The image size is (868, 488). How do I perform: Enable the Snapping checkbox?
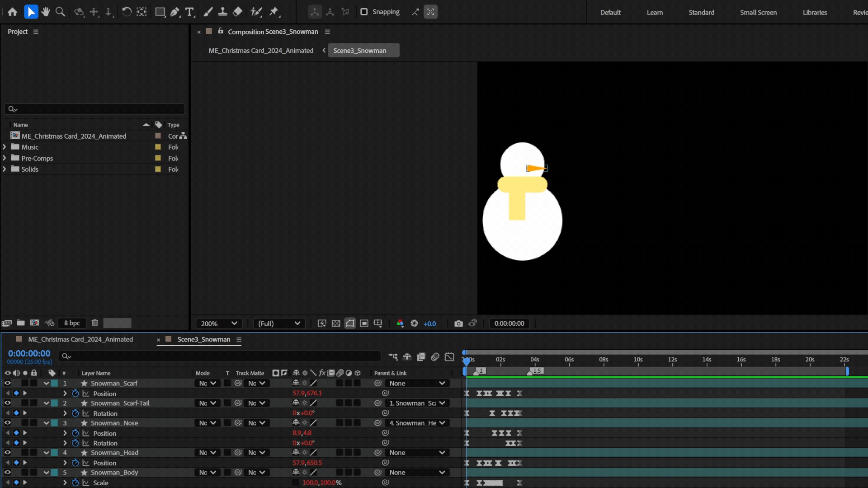(x=364, y=12)
